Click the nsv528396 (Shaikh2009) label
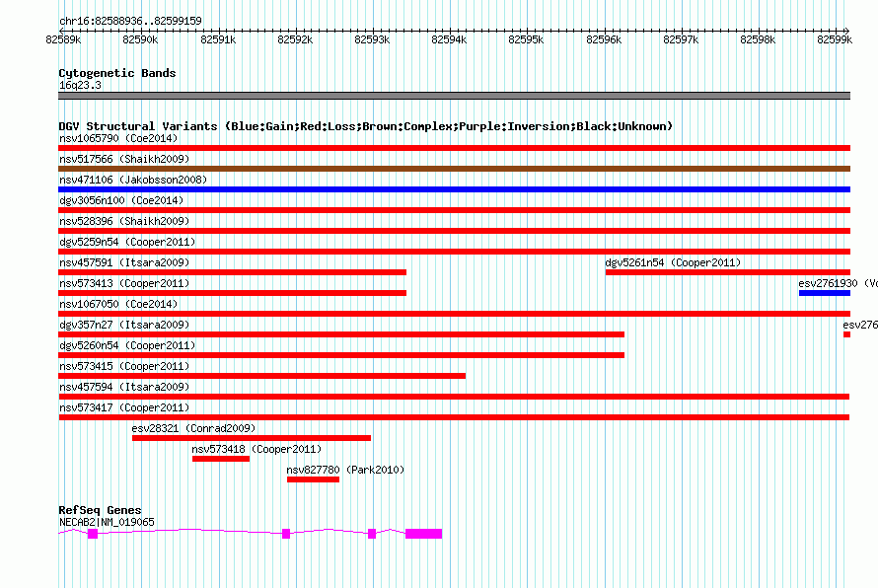This screenshot has width=878, height=588. (x=124, y=221)
